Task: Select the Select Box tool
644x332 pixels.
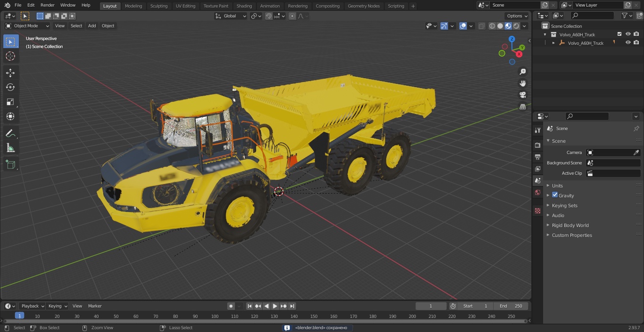Action: 10,41
